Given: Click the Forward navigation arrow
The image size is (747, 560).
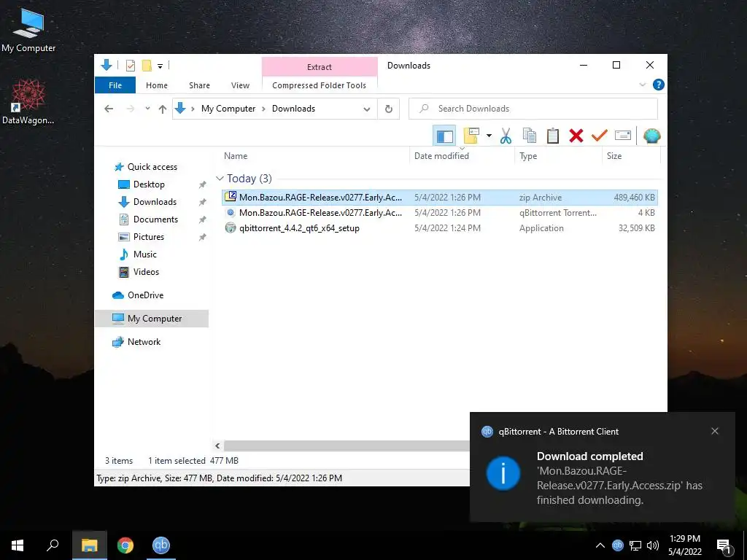Looking at the screenshot, I should tap(131, 109).
